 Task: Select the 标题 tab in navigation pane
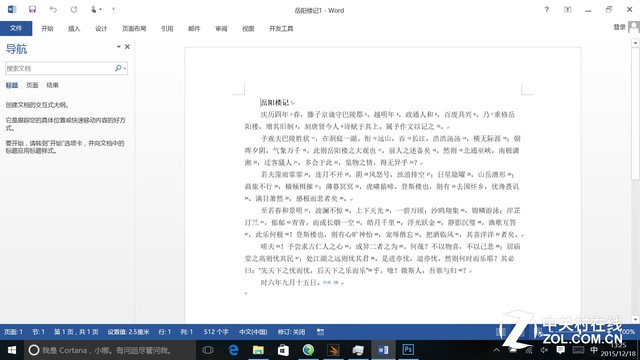[12, 85]
